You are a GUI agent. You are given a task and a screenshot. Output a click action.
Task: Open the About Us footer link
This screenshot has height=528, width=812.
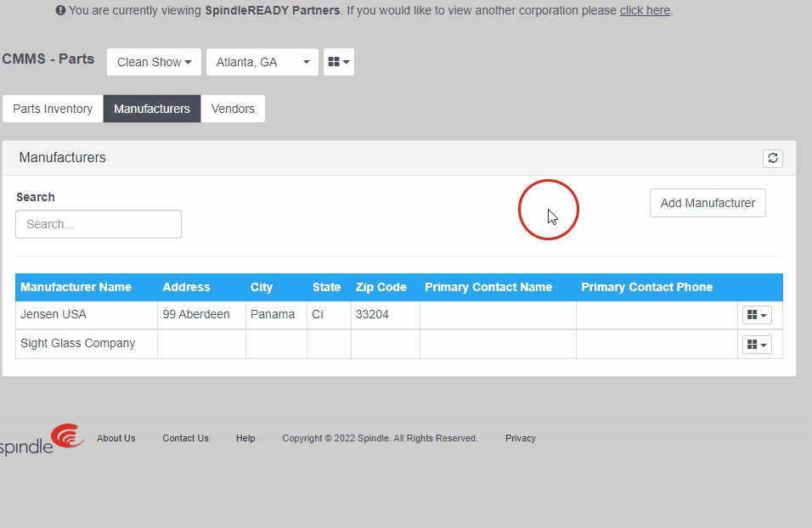click(116, 439)
